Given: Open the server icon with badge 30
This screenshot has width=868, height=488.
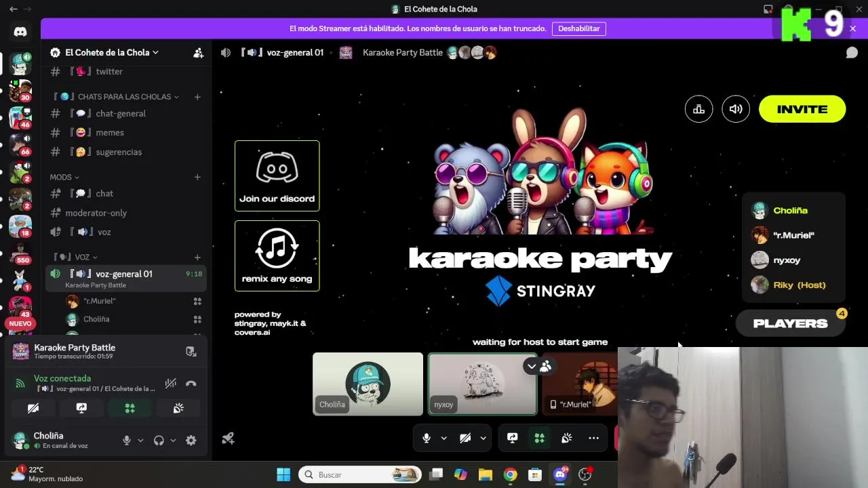Looking at the screenshot, I should 20,91.
